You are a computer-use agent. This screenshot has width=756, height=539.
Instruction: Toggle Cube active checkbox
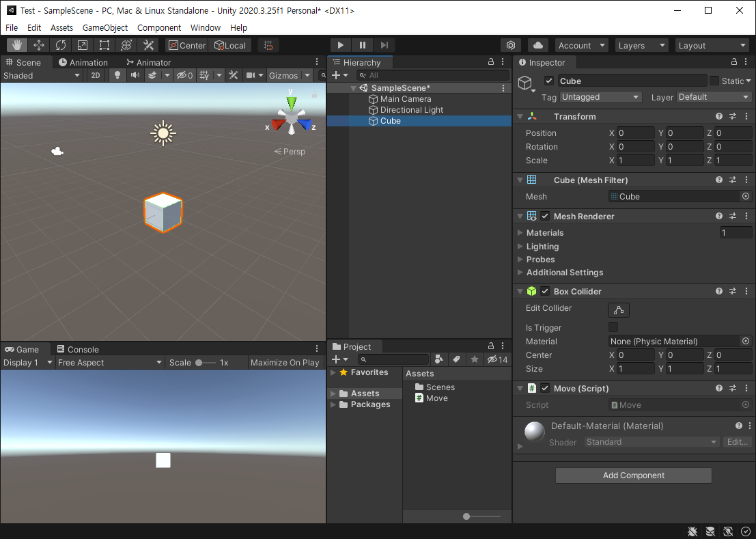click(x=548, y=81)
